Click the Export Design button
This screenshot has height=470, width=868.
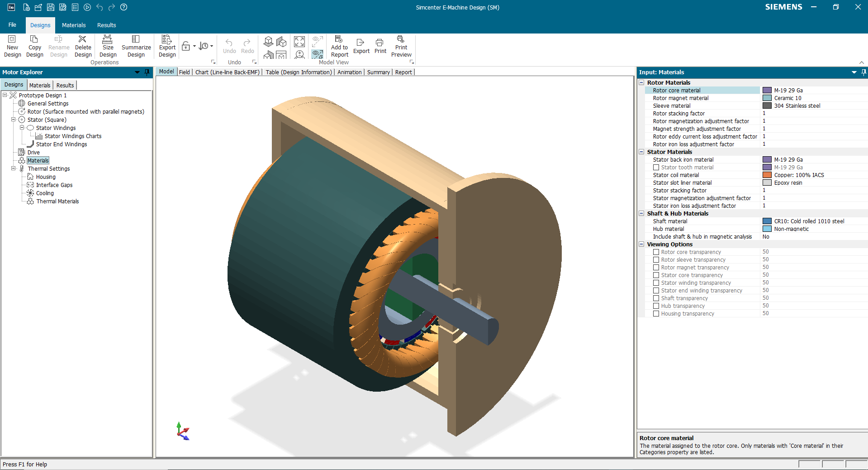(x=167, y=46)
